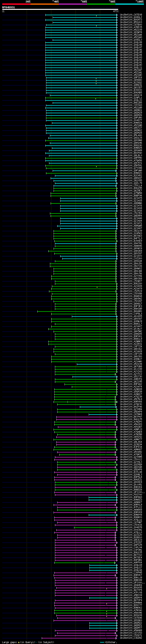Select the UniRef100_A9RCF6 entry
The width and height of the screenshot is (146, 644).
[x=131, y=379]
